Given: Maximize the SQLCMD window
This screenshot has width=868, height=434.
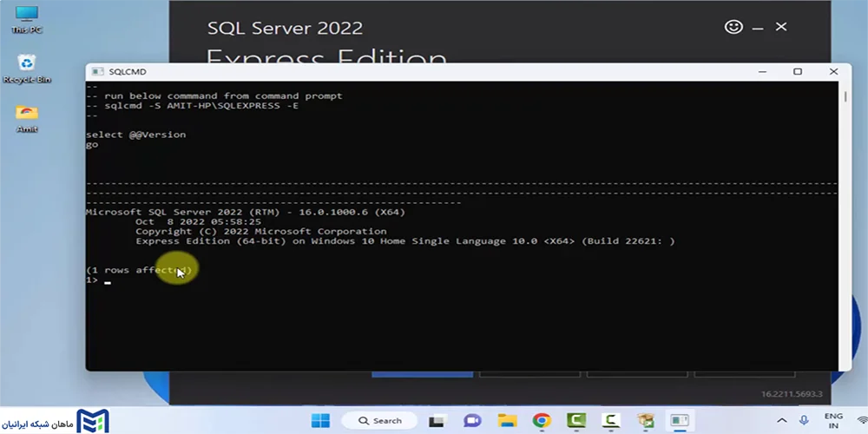Looking at the screenshot, I should click(x=798, y=72).
